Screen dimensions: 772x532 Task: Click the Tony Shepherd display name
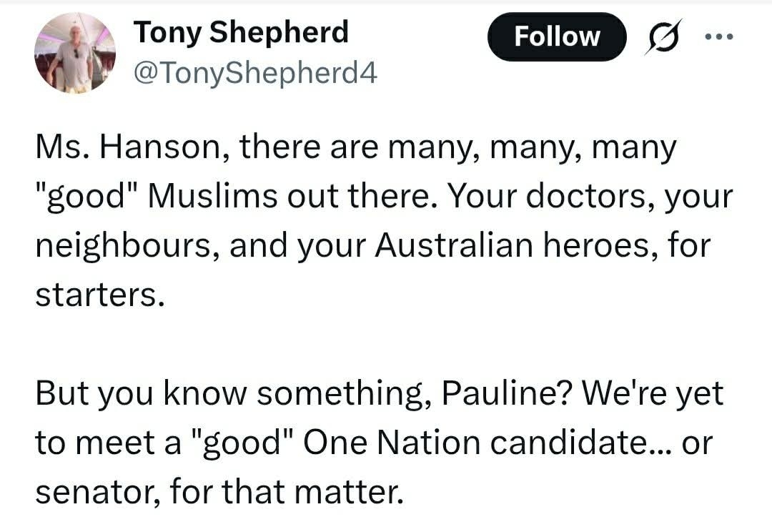[x=241, y=32]
